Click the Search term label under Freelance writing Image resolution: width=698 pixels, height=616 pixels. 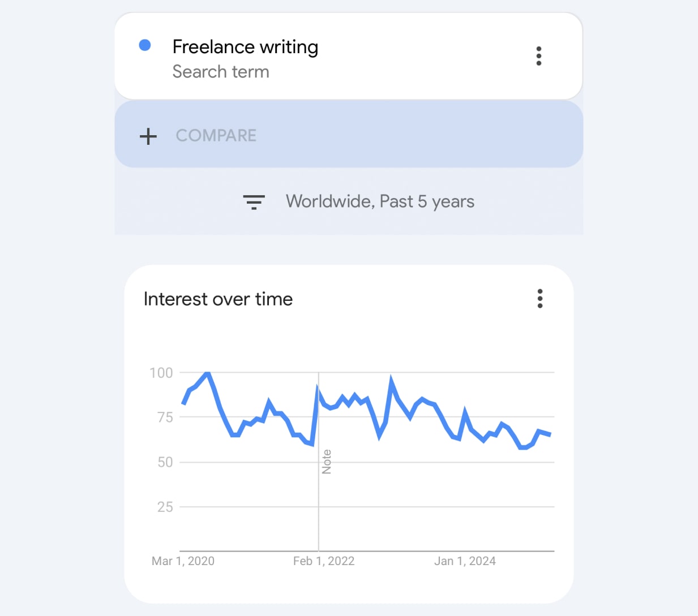click(221, 72)
